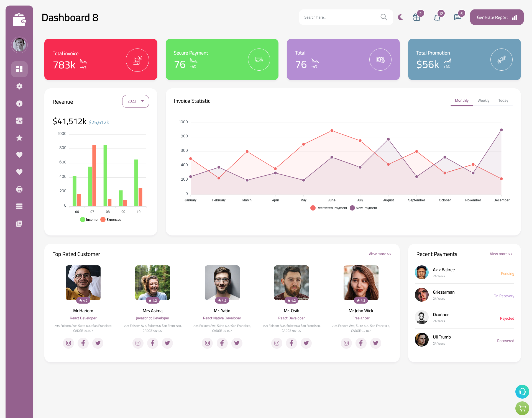This screenshot has height=418, width=532.
Task: Click View more link in Top Rated Customer
Action: [380, 253]
